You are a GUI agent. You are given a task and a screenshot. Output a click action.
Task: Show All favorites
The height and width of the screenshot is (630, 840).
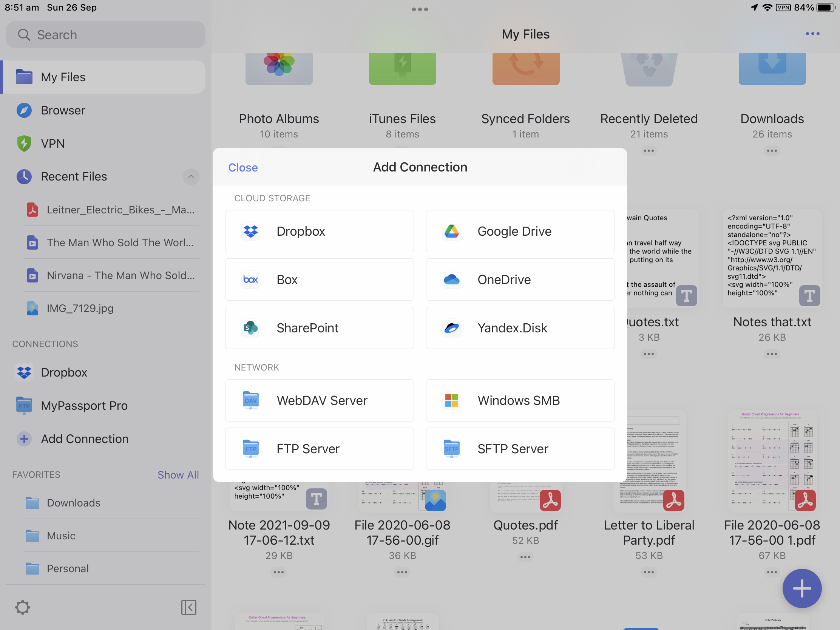pyautogui.click(x=178, y=475)
